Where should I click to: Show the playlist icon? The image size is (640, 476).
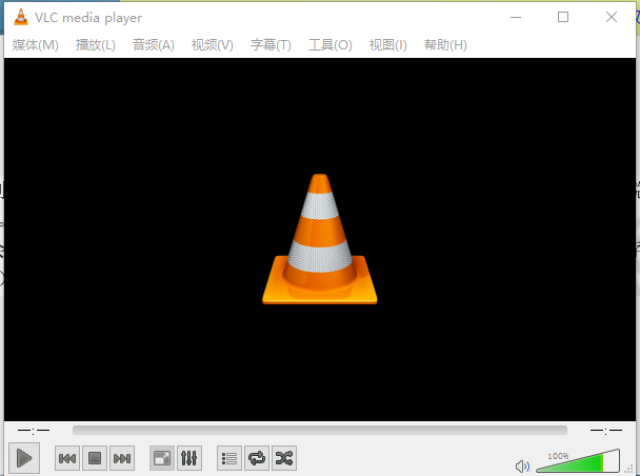point(229,458)
